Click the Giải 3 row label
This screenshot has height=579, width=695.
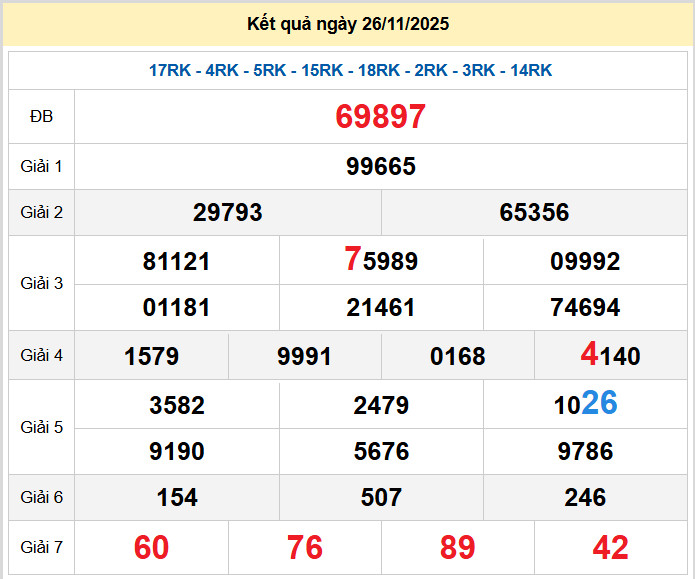[x=41, y=284]
